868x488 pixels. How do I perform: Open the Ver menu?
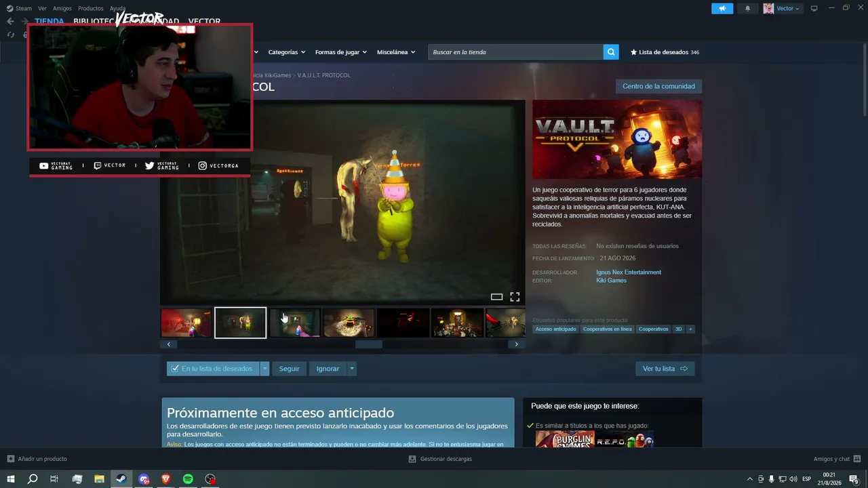click(42, 8)
